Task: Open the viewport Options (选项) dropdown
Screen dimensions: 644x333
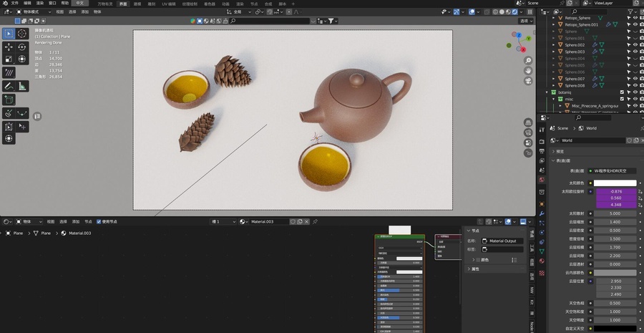Action: point(526,21)
